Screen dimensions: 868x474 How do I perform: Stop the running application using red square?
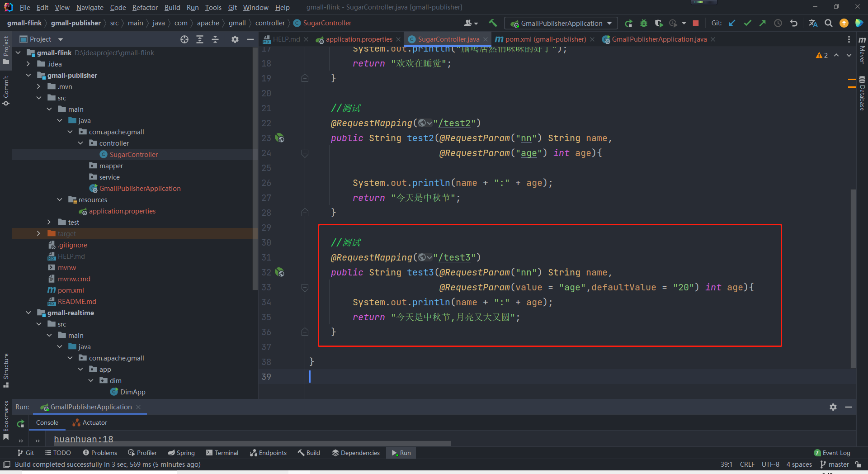[x=696, y=23]
